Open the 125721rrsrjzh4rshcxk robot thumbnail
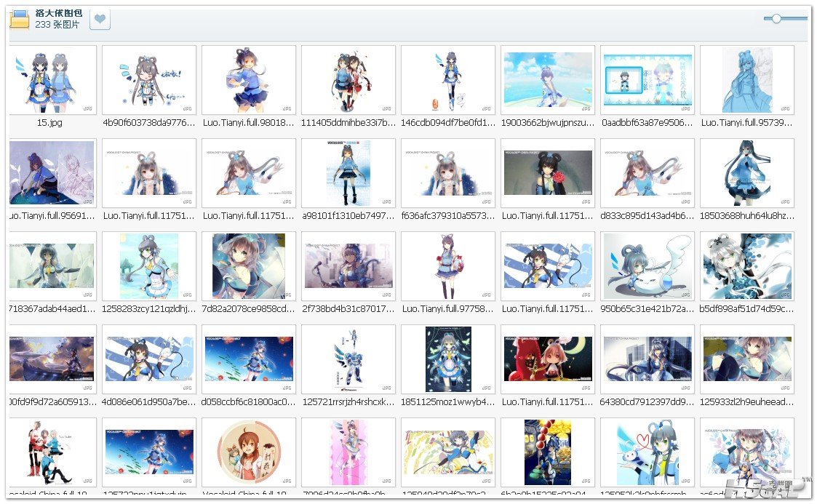 [348, 359]
